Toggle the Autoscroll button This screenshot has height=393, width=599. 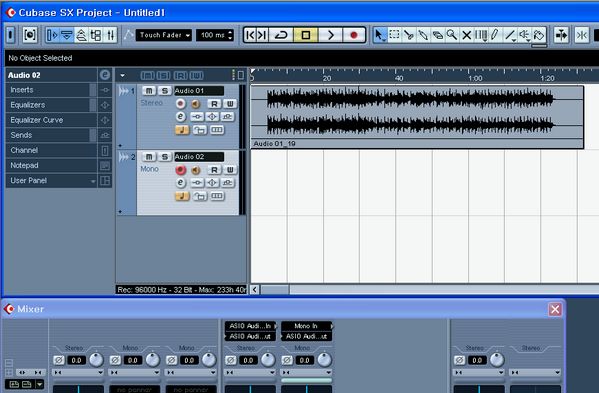click(561, 35)
